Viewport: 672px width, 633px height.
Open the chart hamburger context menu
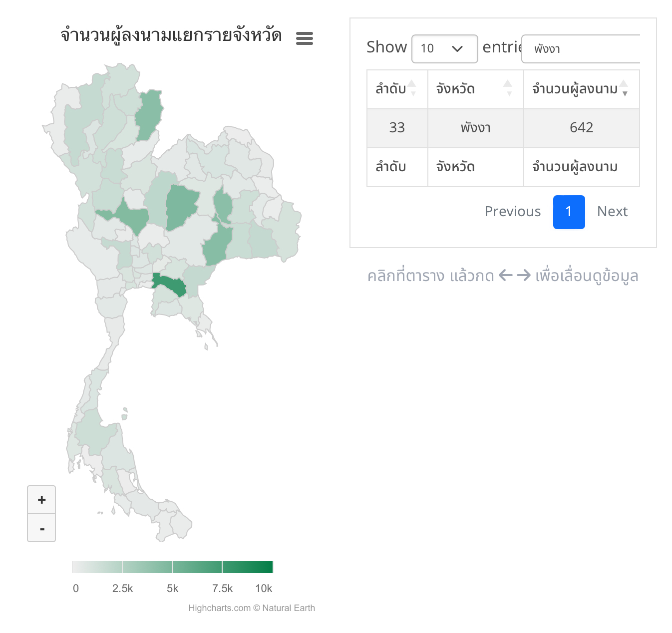[305, 38]
